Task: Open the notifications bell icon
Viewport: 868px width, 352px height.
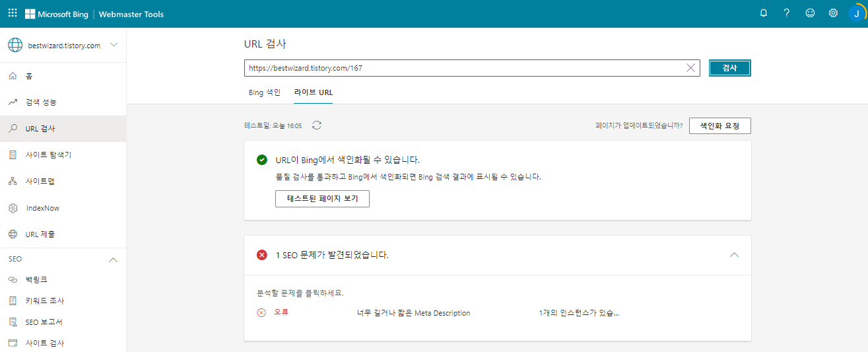Action: tap(764, 13)
